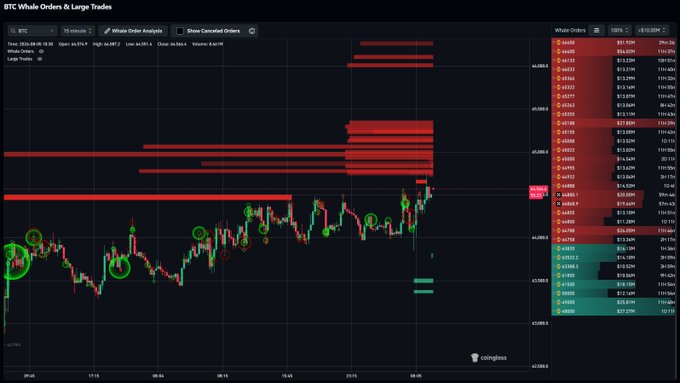
Task: Open the >$10.00M threshold dropdown
Action: pyautogui.click(x=651, y=30)
